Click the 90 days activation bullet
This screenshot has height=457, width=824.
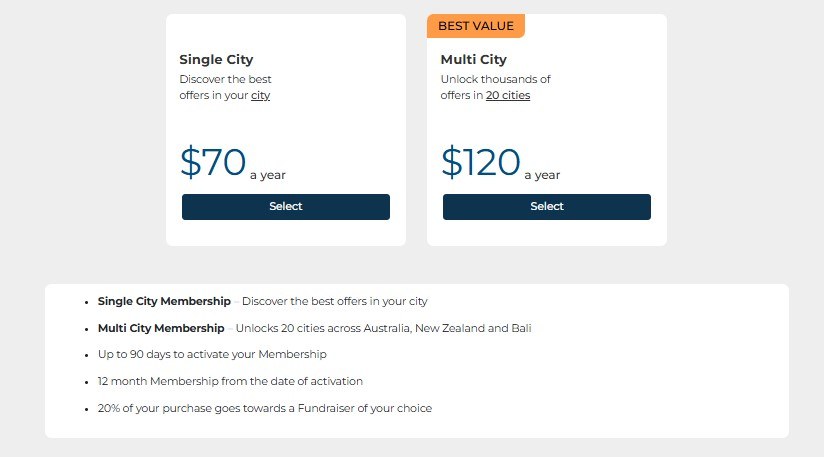(212, 355)
